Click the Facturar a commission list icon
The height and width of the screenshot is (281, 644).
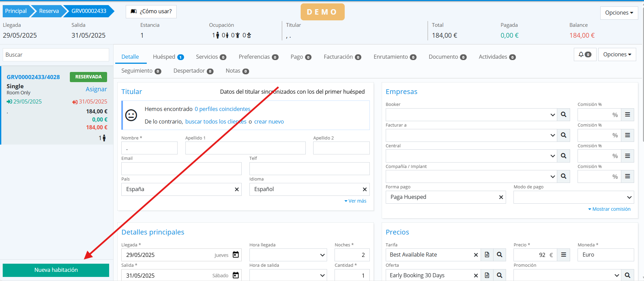click(x=627, y=135)
